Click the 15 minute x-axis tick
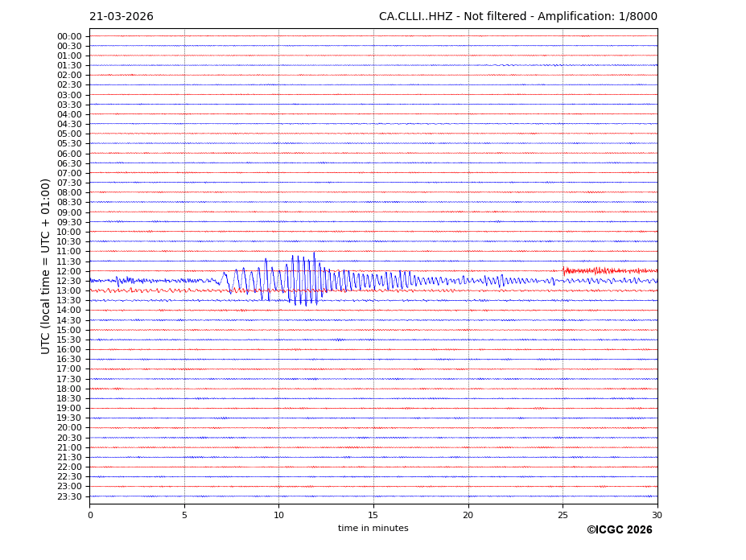Viewport: 746px width, 560px height. point(373,515)
